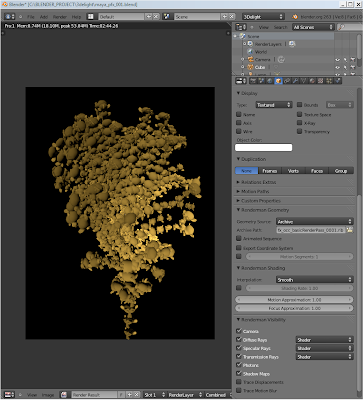
Task: Click the outliner search field
Action: pyautogui.click(x=348, y=27)
